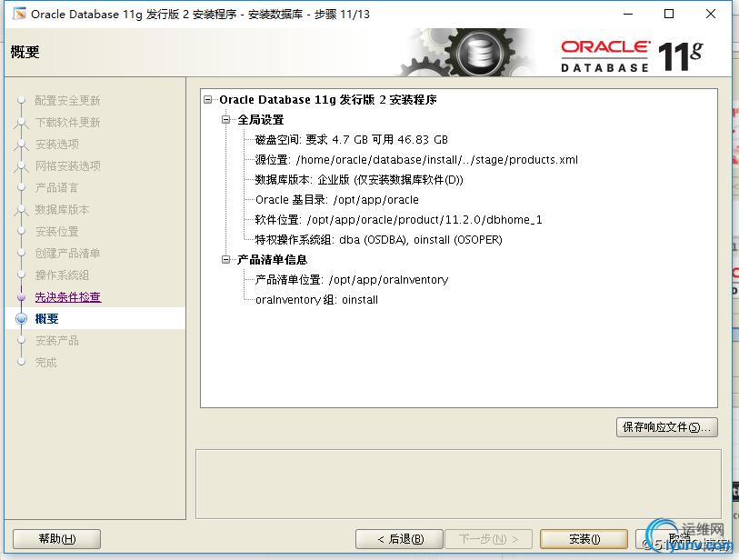This screenshot has height=560, width=739.
Task: Collapse the 全局设置 tree section
Action: (x=225, y=120)
